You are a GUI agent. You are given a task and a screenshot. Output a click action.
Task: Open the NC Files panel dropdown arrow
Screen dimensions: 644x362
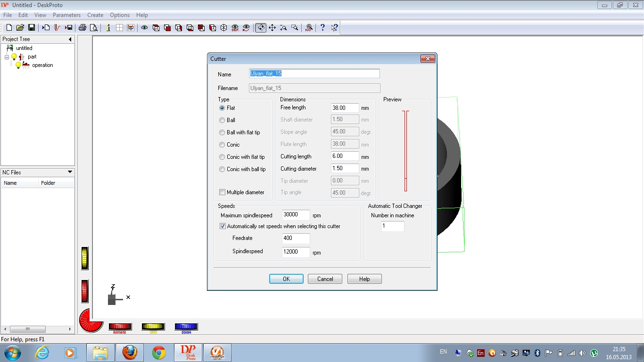point(70,173)
